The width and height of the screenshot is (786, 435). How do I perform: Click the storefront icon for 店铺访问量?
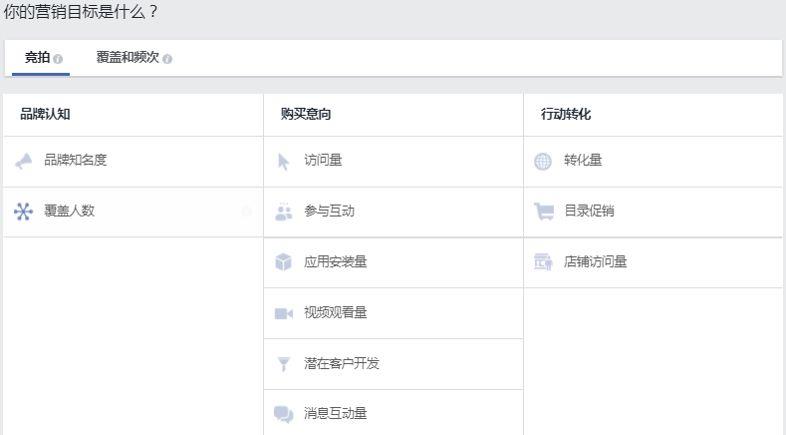click(x=543, y=263)
